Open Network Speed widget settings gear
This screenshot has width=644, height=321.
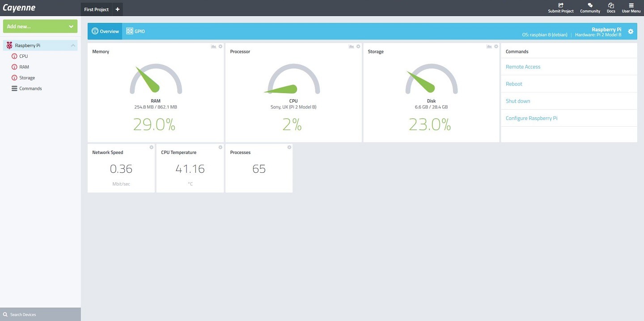click(152, 147)
